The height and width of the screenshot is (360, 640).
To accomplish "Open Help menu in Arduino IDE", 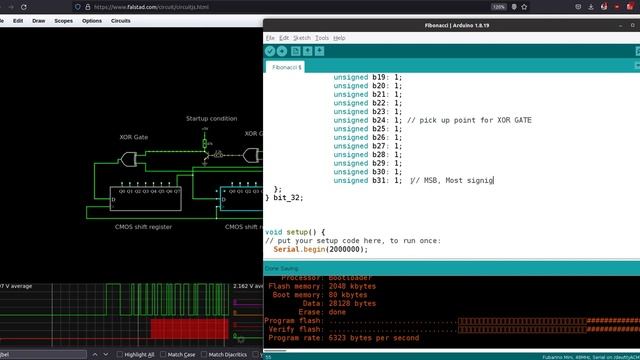I will coord(339,38).
